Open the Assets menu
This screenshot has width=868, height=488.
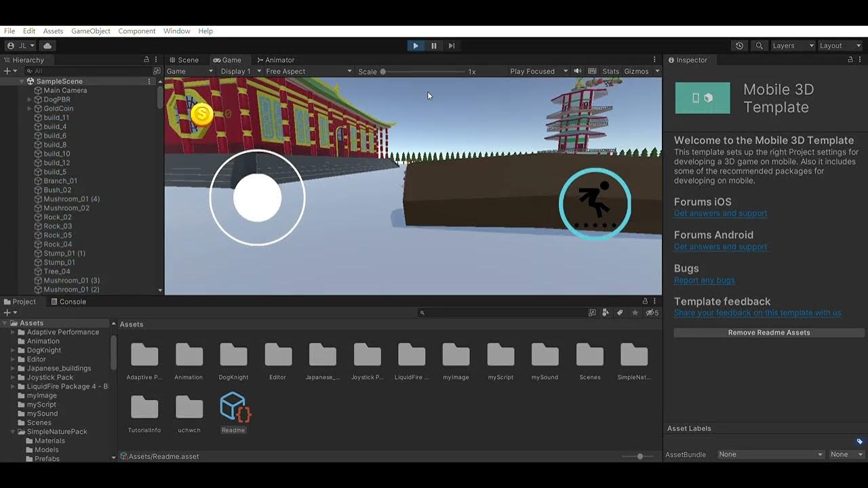[53, 31]
